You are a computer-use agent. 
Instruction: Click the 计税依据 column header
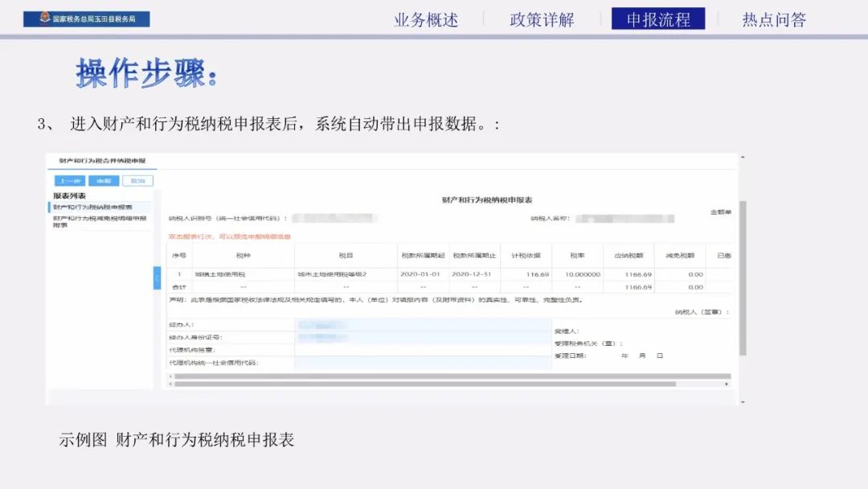(526, 256)
